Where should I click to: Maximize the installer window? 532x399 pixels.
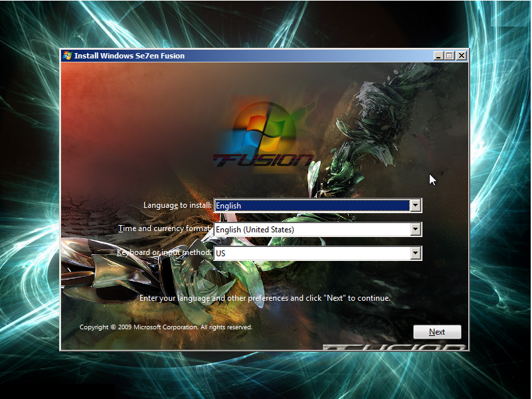point(449,56)
